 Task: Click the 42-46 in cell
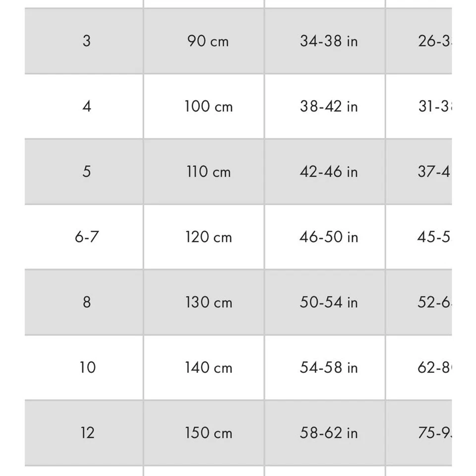pos(328,172)
